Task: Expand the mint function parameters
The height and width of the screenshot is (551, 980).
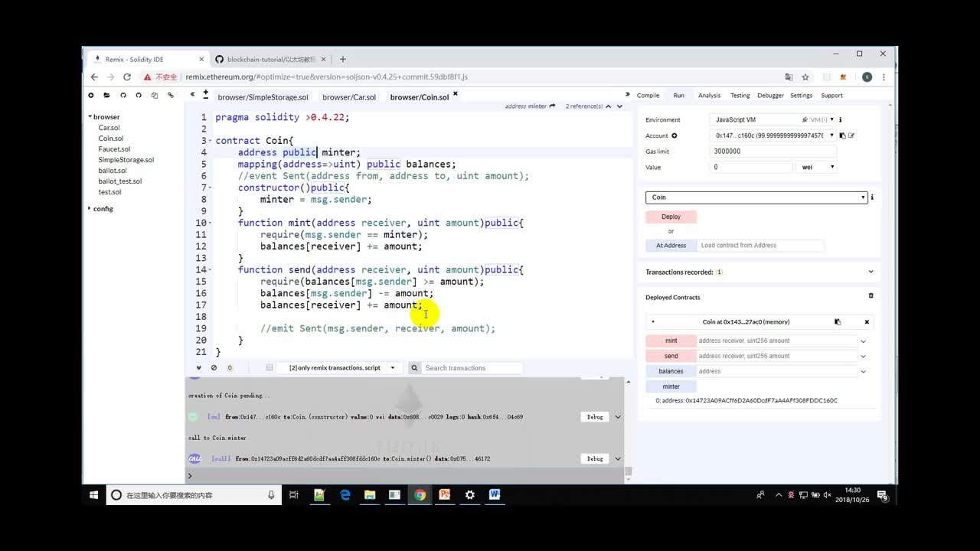Action: coord(863,341)
